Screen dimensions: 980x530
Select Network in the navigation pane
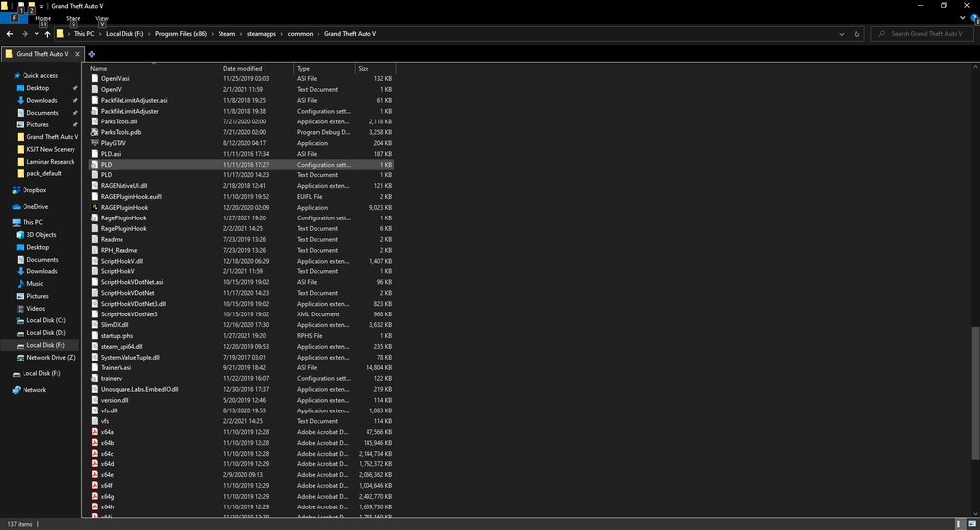coord(34,390)
